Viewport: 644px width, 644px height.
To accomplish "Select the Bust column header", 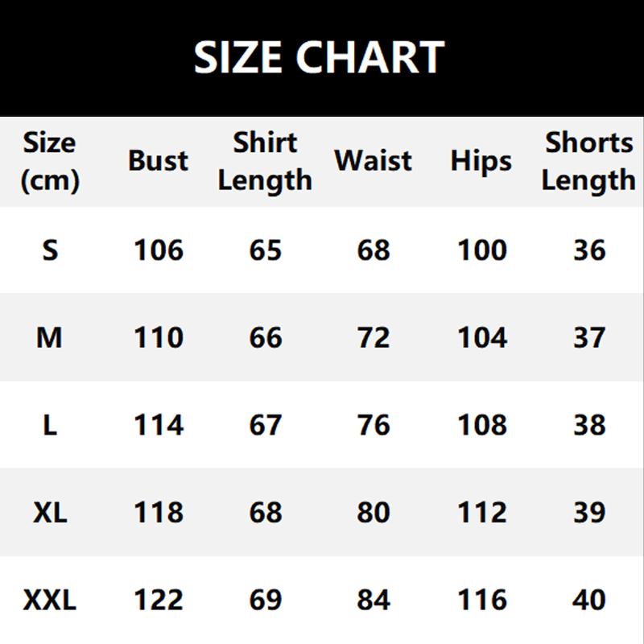I will [x=159, y=161].
